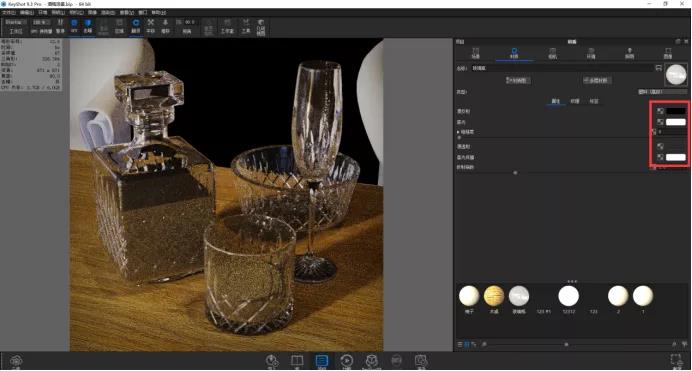Click the search icon under the material list
Viewport: 692px width, 371px height.
pyautogui.click(x=484, y=344)
